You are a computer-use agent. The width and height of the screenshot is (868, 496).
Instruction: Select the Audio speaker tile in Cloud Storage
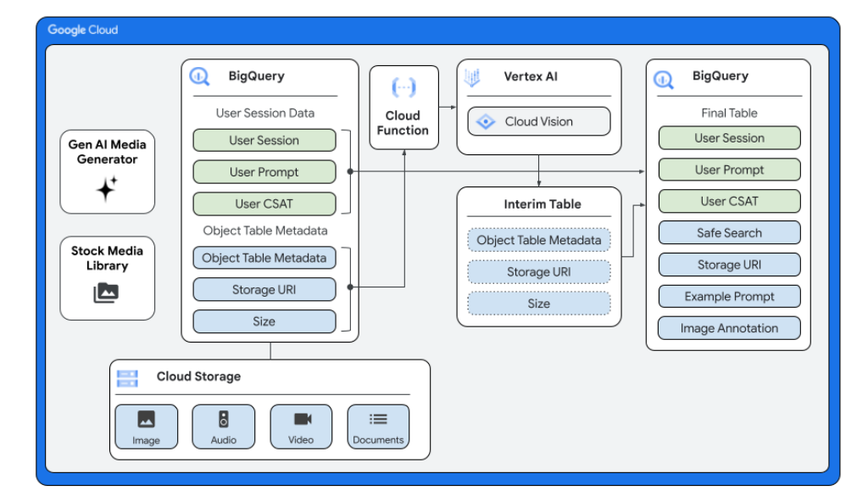coord(223,426)
